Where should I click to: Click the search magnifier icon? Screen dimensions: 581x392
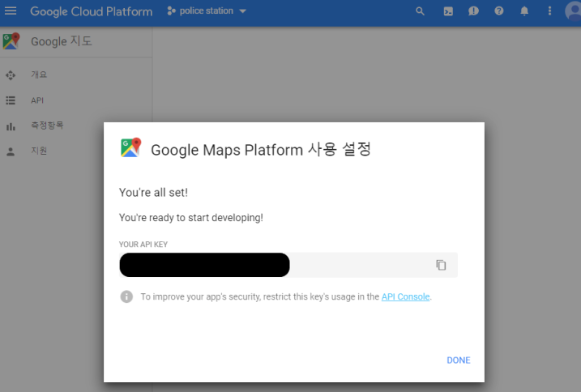420,11
